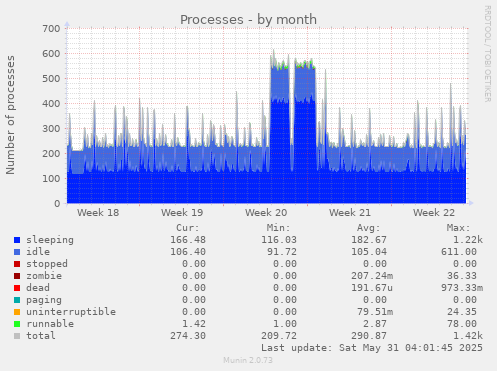Click total minimum value 209.72

coord(279,336)
